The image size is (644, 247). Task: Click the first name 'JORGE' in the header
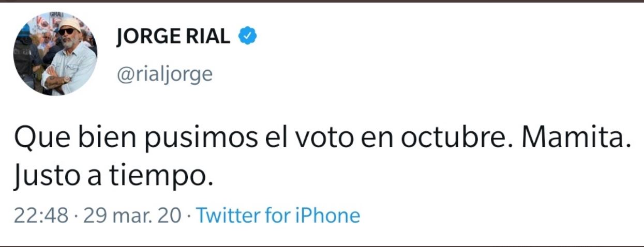pyautogui.click(x=147, y=37)
